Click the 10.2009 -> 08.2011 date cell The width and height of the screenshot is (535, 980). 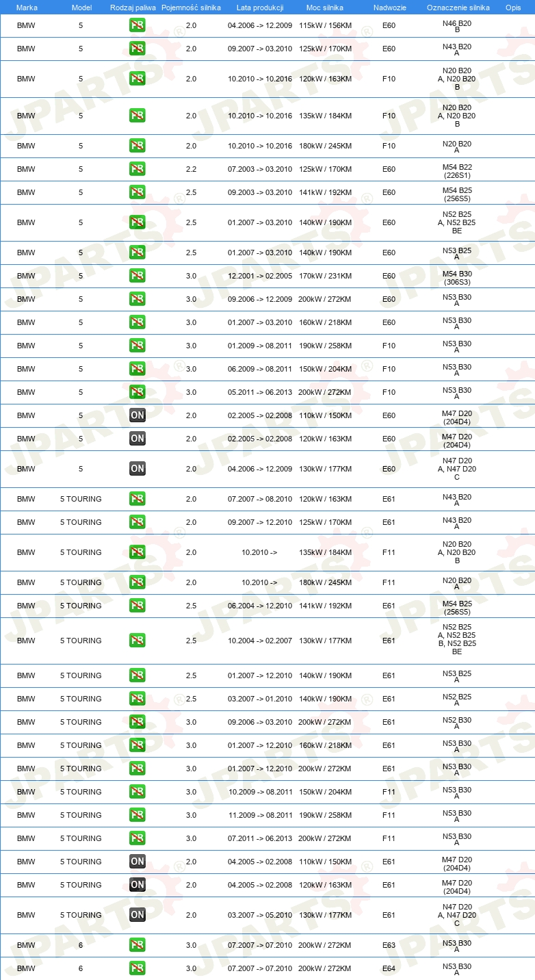click(x=260, y=792)
